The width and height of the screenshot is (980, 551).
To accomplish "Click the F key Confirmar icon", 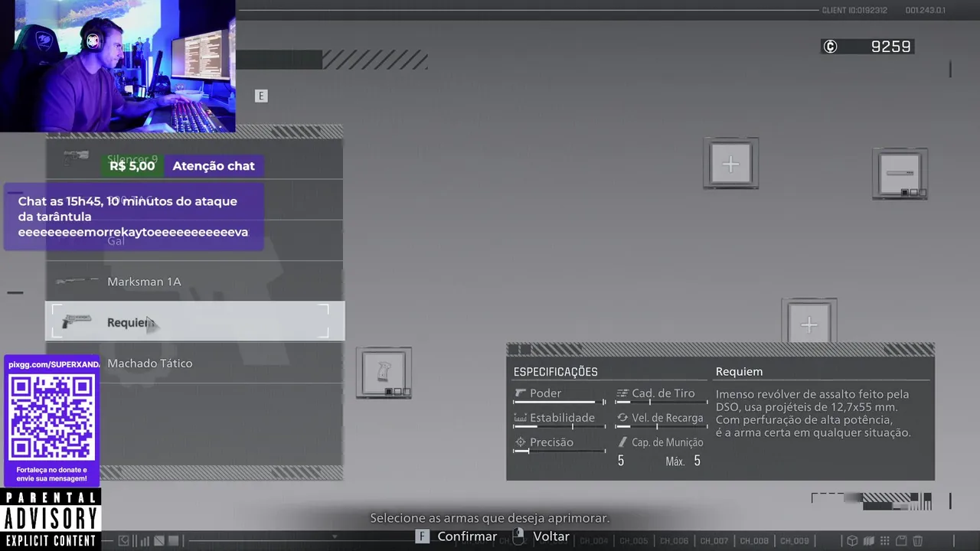I will [422, 536].
